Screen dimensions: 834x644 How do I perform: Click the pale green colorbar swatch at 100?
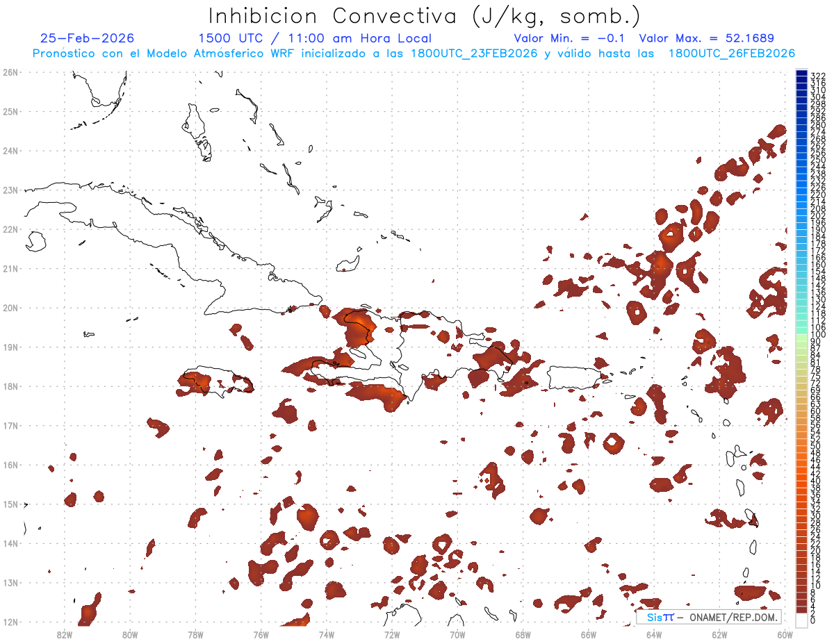pos(802,337)
